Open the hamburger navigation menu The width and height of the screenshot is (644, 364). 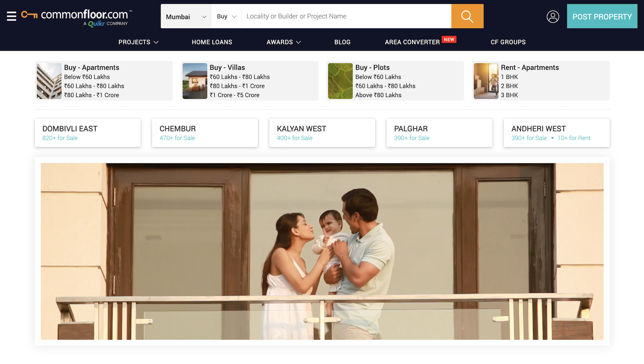[x=11, y=16]
